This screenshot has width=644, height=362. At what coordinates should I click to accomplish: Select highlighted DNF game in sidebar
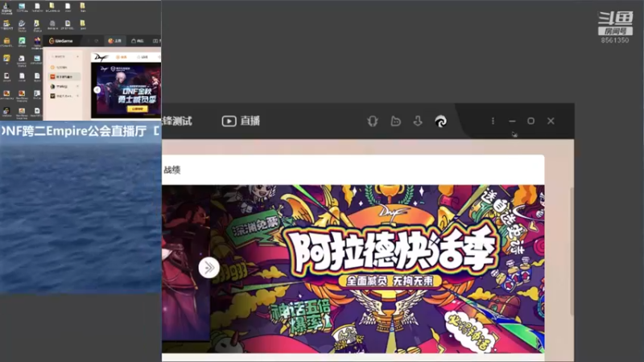coord(64,76)
